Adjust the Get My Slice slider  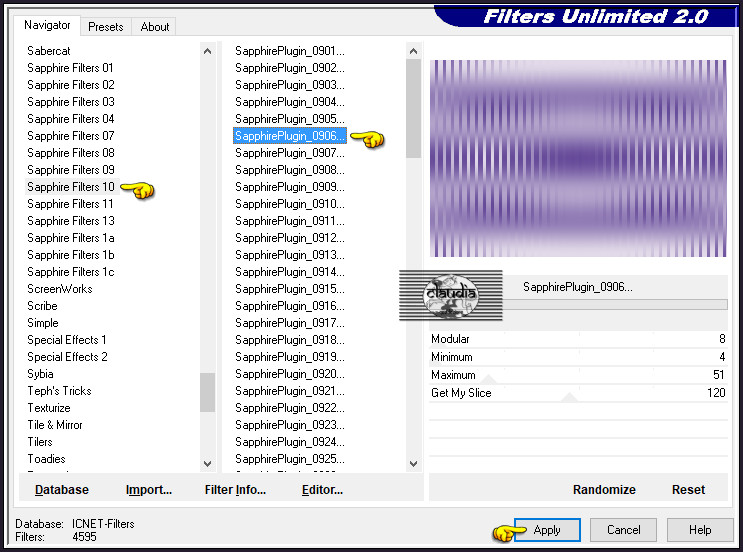(x=578, y=393)
